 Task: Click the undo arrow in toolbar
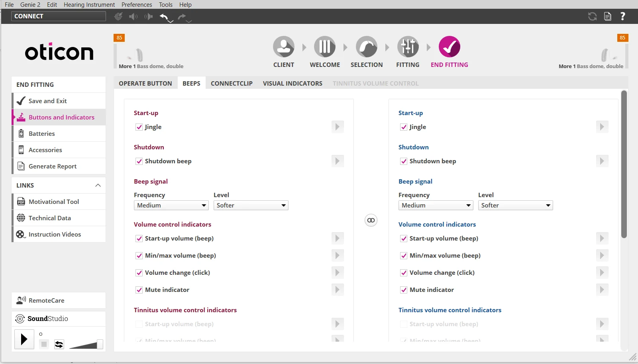164,16
